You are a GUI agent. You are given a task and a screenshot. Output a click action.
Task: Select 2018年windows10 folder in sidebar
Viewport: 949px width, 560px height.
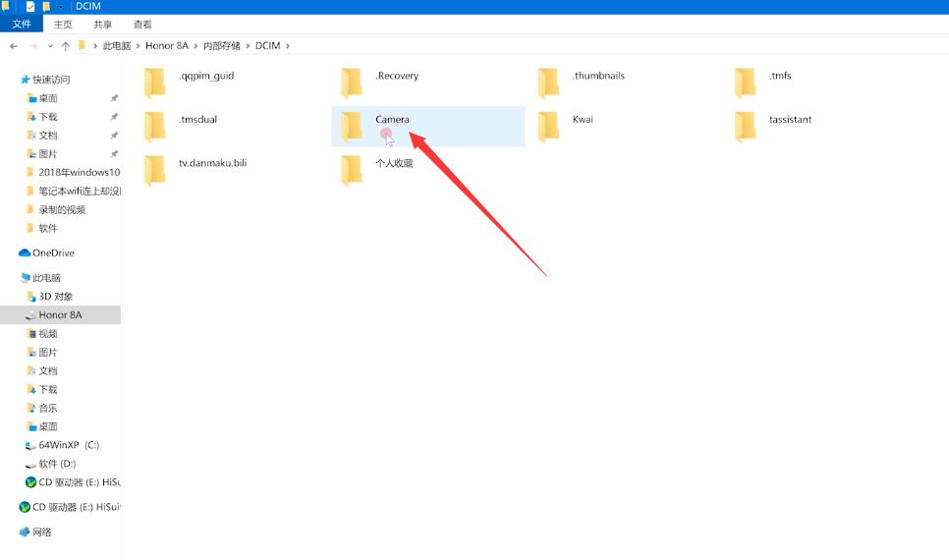click(x=73, y=173)
